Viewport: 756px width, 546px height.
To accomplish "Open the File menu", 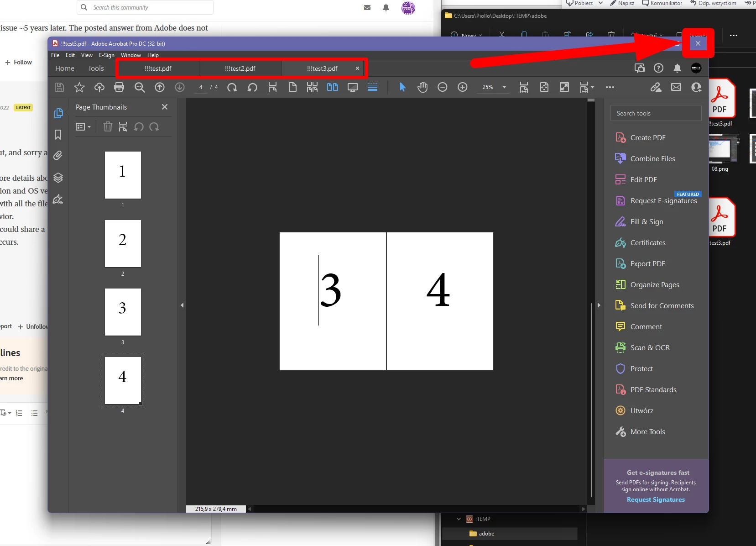I will pyautogui.click(x=55, y=55).
